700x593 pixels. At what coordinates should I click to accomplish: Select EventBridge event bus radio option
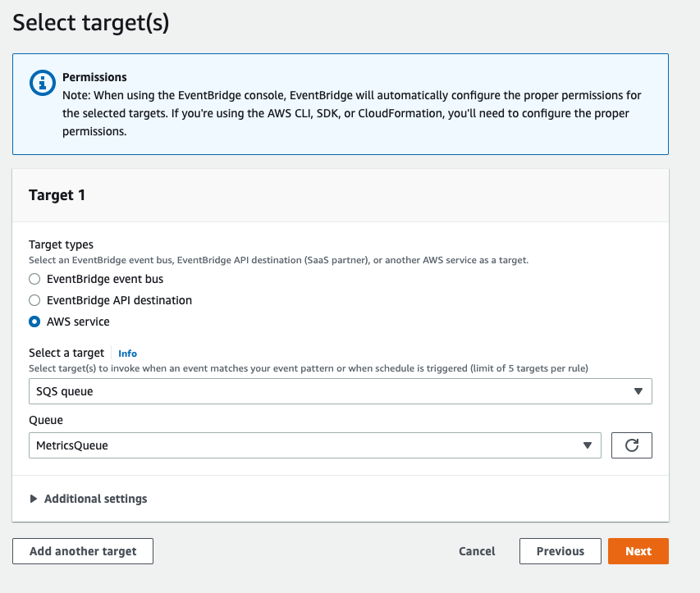[34, 279]
